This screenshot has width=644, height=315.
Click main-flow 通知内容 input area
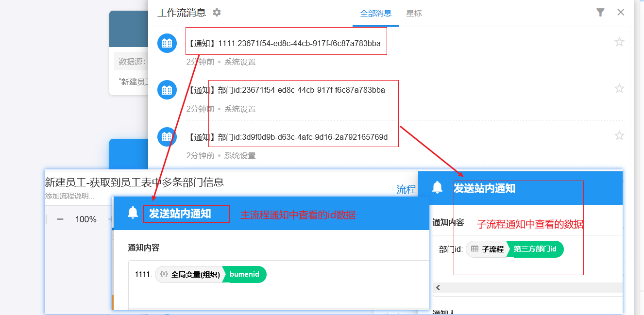pos(279,285)
